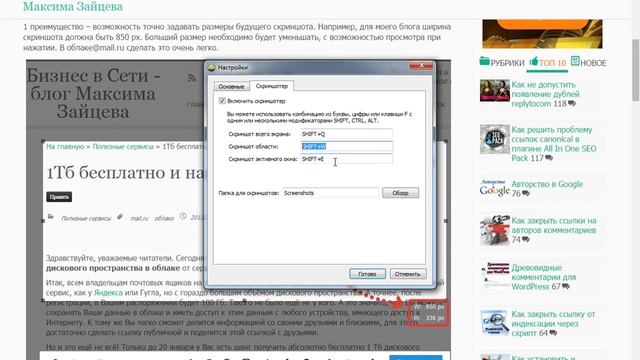Click the SEO Pack article thumbnail

tap(495, 139)
